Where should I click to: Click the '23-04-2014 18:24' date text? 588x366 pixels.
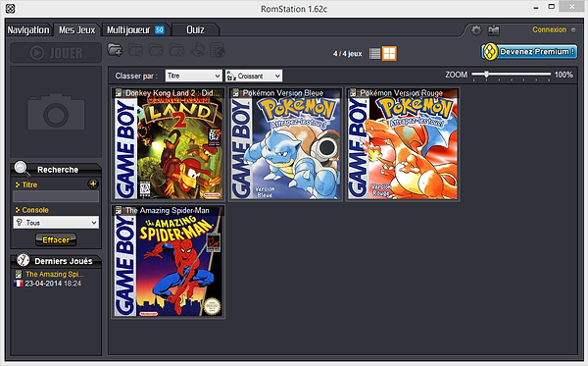coord(53,284)
